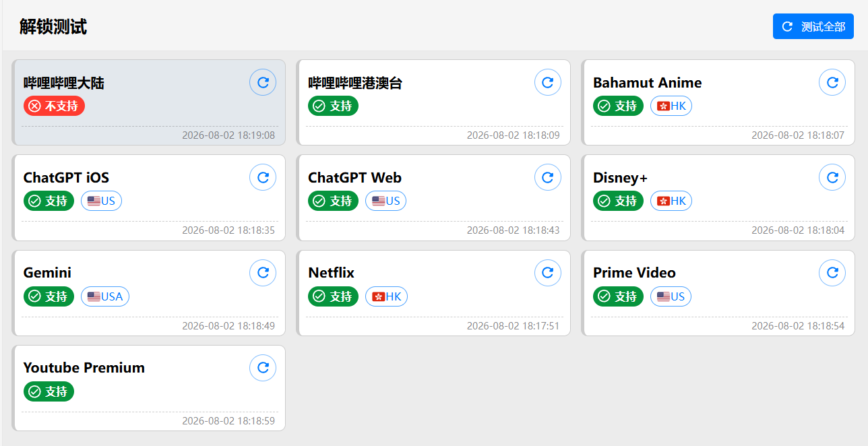Click timestamp 2026-08-02 18:18:35
This screenshot has width=868, height=446.
tap(228, 230)
